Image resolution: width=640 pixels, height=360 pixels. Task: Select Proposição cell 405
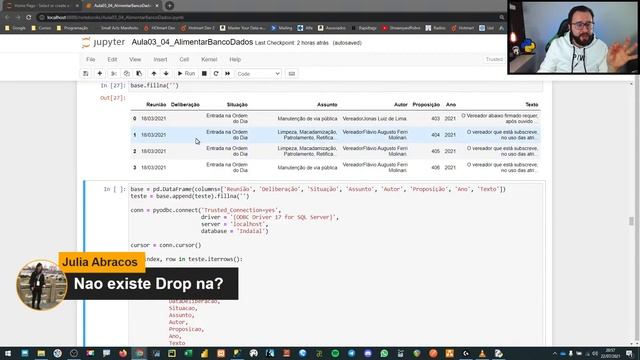point(435,151)
